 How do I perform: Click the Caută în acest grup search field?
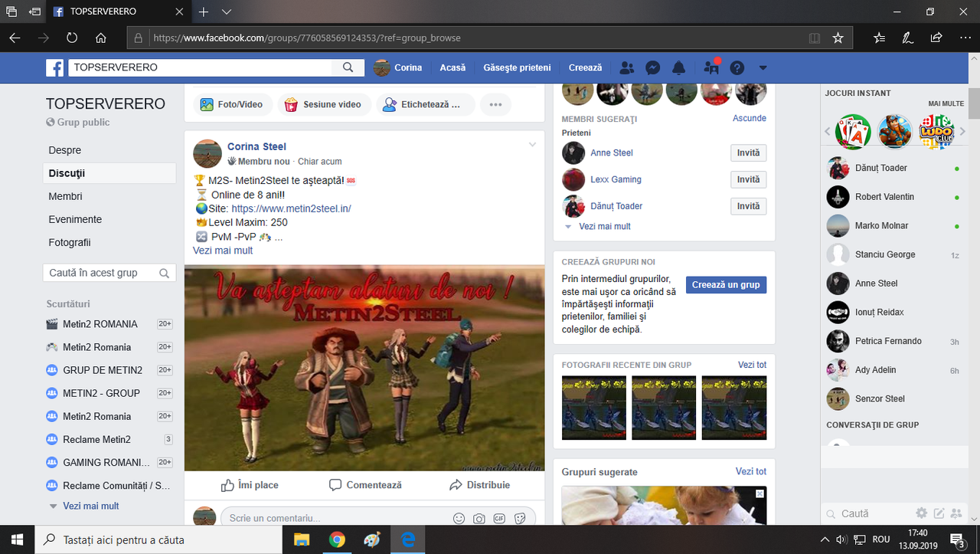coord(109,273)
